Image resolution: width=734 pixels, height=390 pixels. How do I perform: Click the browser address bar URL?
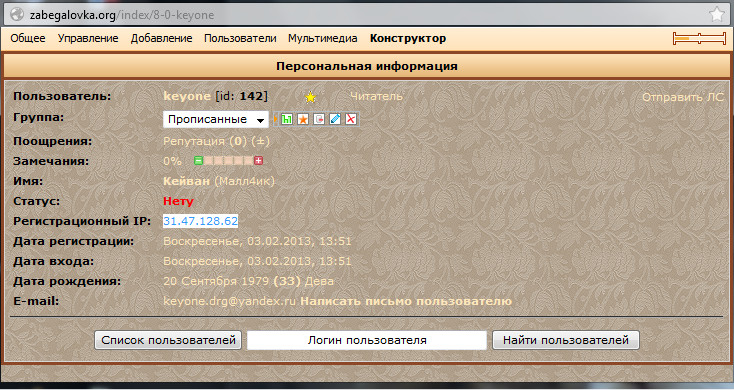122,15
